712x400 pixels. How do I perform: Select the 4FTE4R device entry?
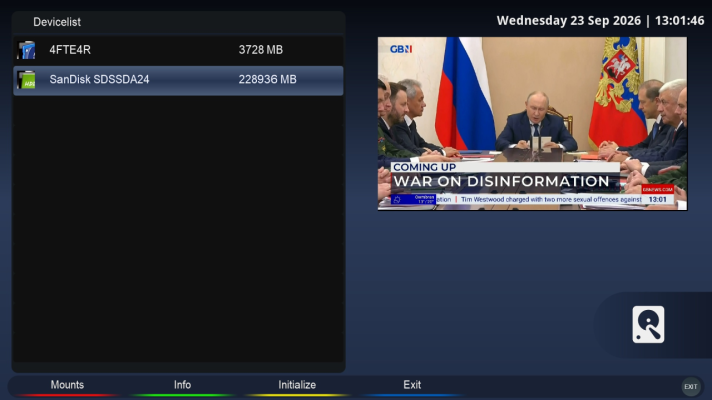[178, 50]
